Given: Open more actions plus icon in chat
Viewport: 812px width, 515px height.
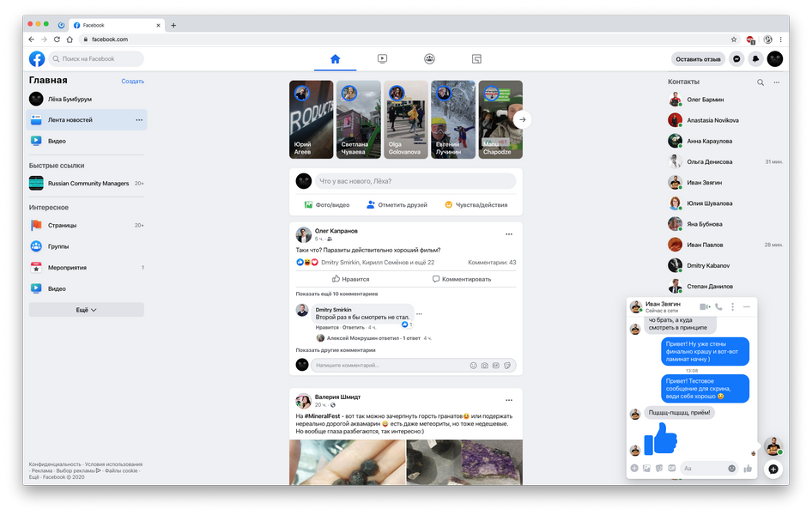Looking at the screenshot, I should [x=634, y=469].
